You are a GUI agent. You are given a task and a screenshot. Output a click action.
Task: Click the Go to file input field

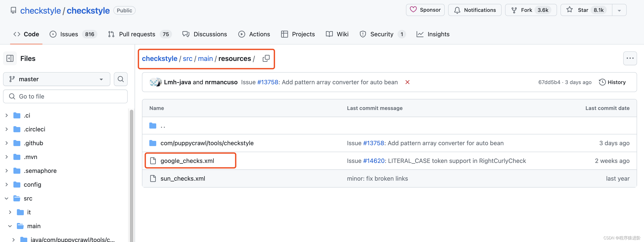(x=65, y=96)
